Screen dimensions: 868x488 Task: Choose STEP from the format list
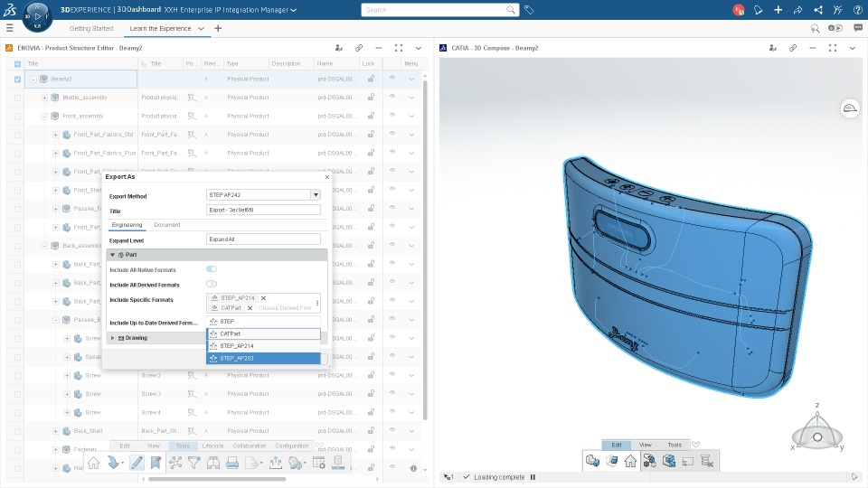coord(263,321)
